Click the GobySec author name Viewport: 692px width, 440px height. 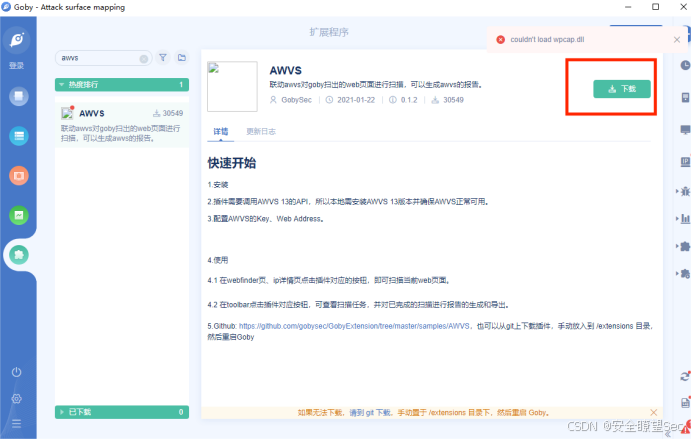tap(297, 100)
